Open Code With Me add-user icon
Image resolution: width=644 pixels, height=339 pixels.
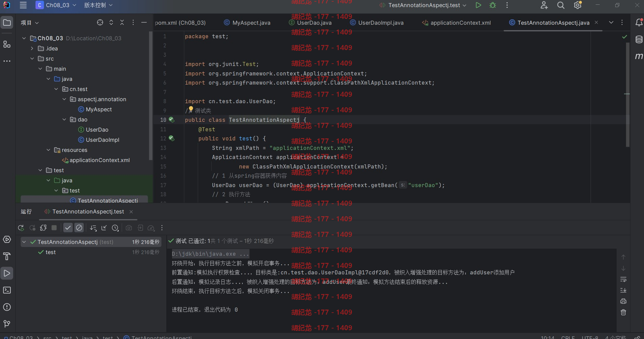[544, 5]
